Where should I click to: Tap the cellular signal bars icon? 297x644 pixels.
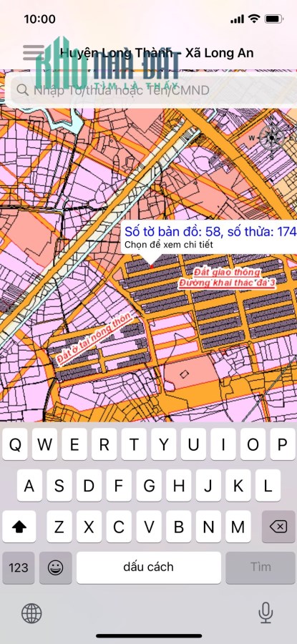point(238,19)
